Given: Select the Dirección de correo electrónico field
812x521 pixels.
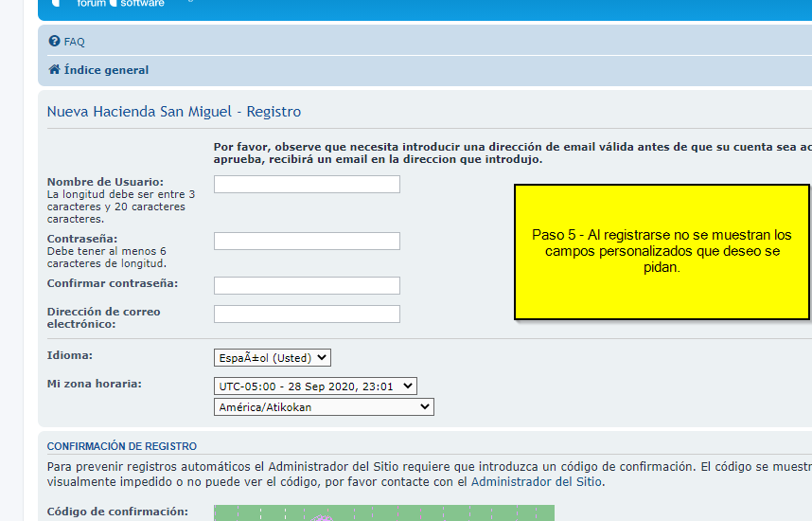Looking at the screenshot, I should tap(307, 314).
